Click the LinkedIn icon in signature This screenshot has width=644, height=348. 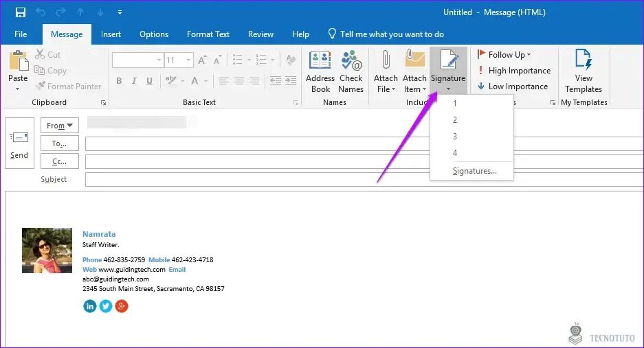(90, 305)
